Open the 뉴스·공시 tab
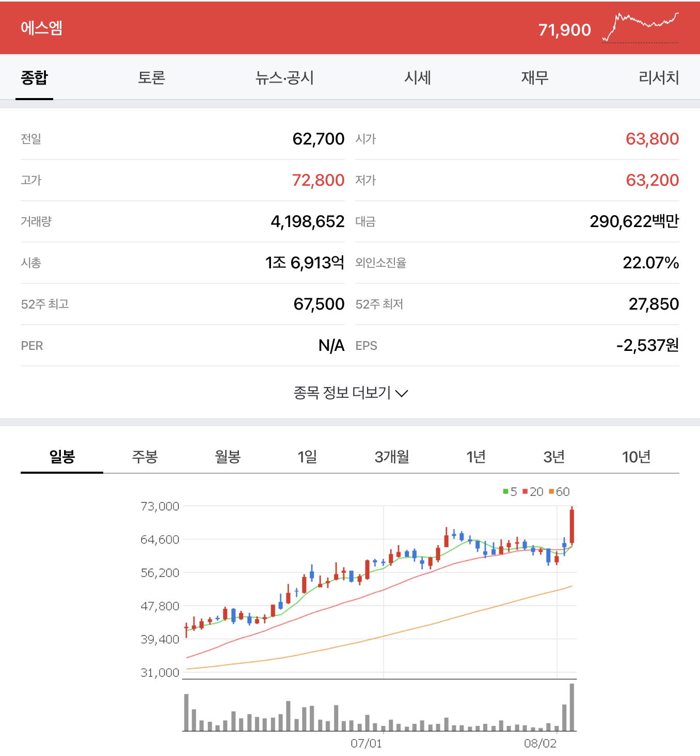The height and width of the screenshot is (756, 700). tap(284, 77)
